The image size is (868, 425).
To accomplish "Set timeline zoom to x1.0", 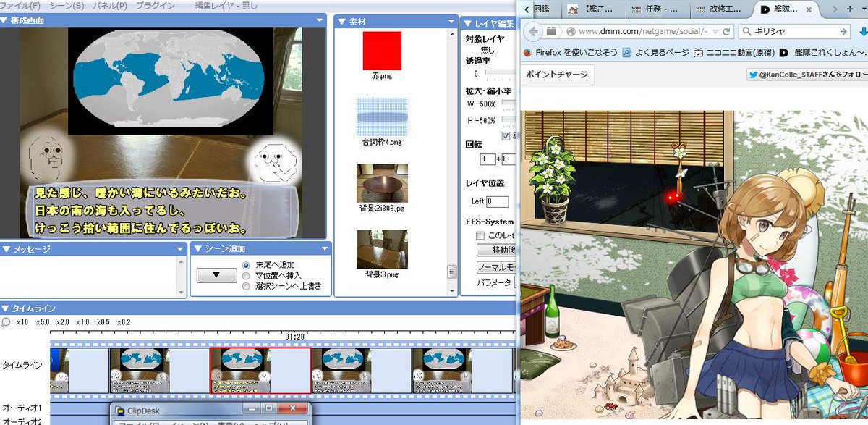I will (84, 321).
